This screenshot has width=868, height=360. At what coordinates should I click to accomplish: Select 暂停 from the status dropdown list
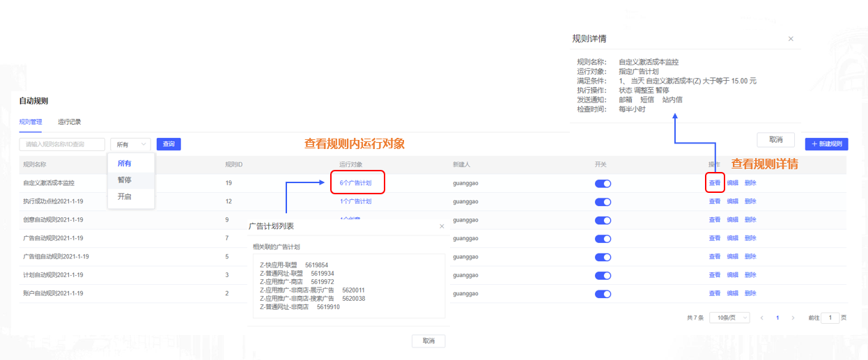pos(125,180)
